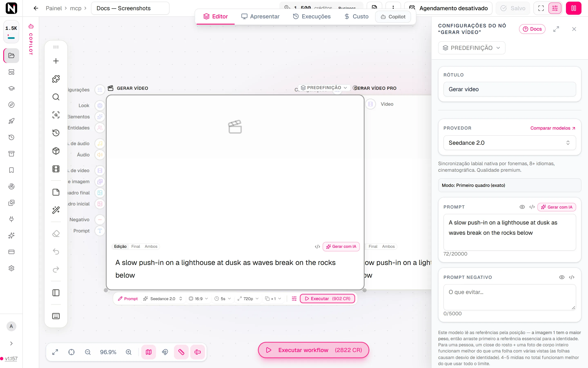Open the 720p resolution dropdown
The height and width of the screenshot is (368, 588).
pyautogui.click(x=248, y=299)
